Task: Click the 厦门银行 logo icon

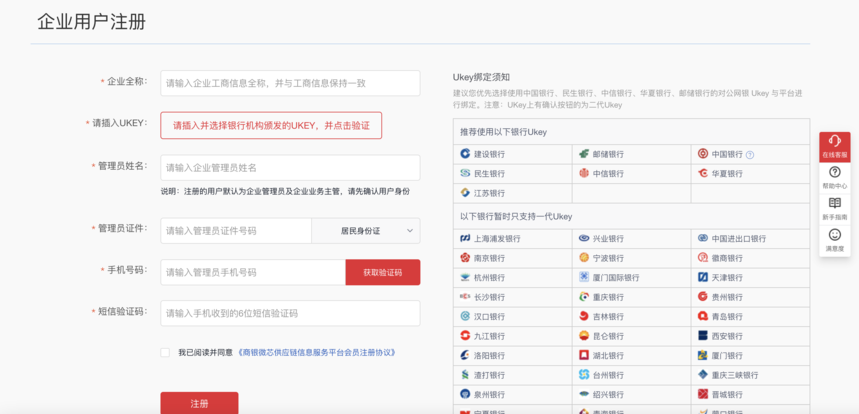Action: point(703,355)
